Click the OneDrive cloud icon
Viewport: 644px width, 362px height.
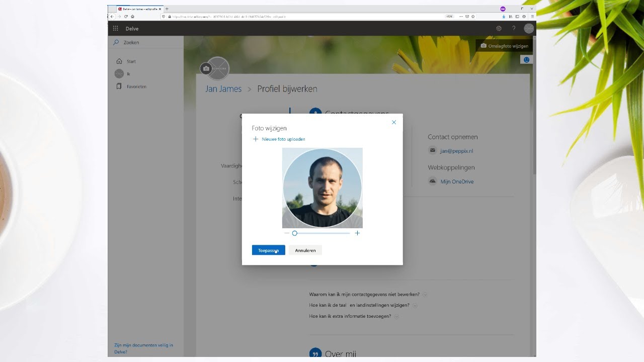click(x=433, y=181)
